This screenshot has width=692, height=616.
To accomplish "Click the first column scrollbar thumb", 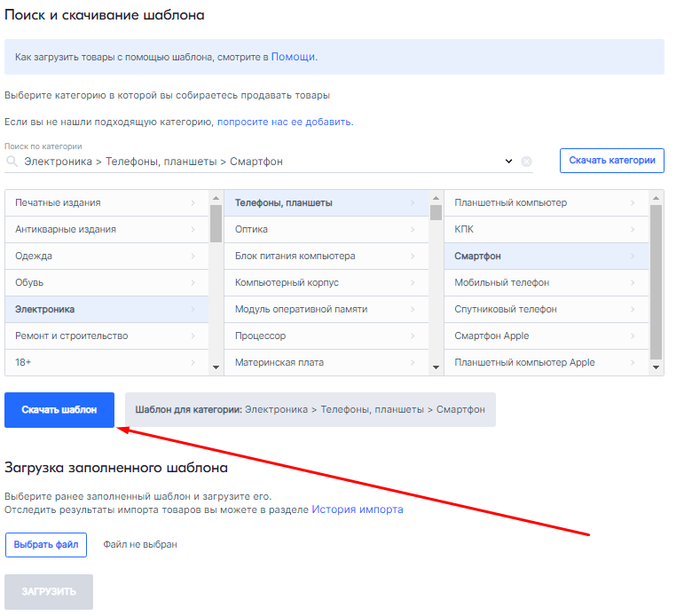I will [x=216, y=224].
